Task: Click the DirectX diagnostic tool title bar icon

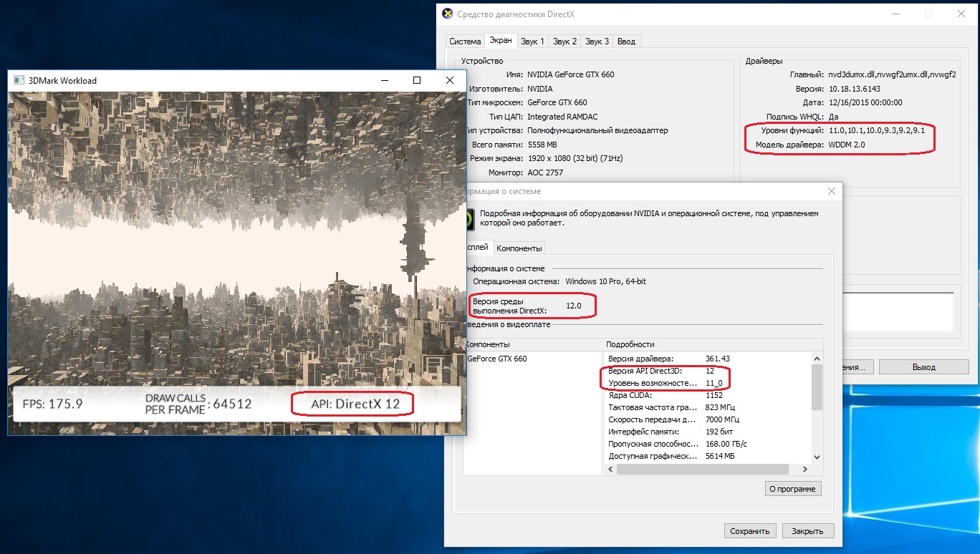Action: pos(448,14)
